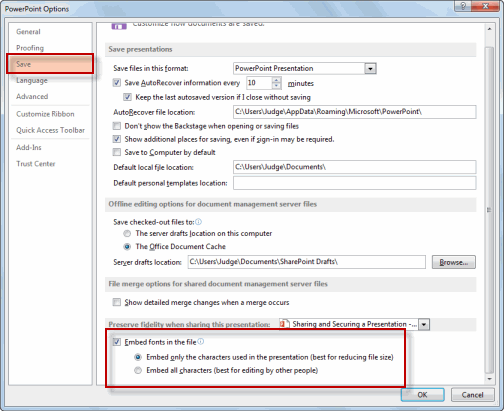
Task: Enable Save to Computer by default
Action: pos(117,152)
